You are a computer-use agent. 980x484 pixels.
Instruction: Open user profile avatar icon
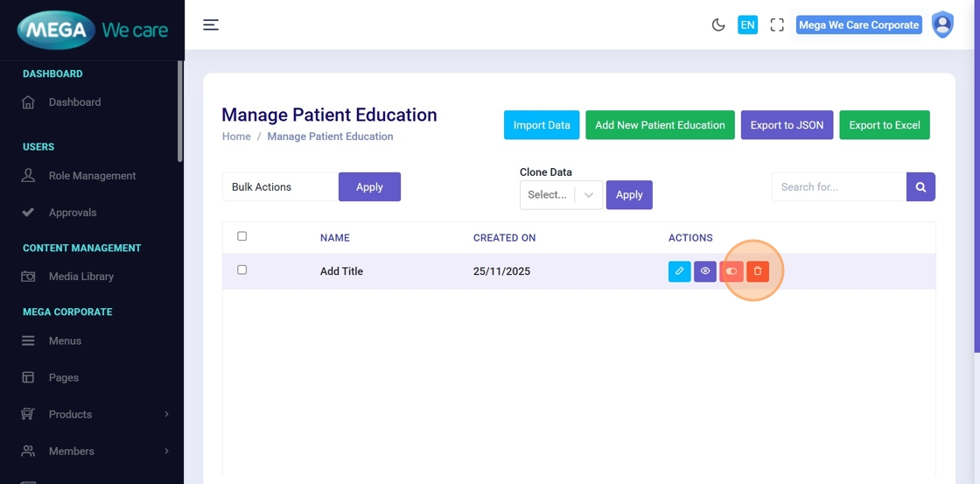(x=942, y=25)
